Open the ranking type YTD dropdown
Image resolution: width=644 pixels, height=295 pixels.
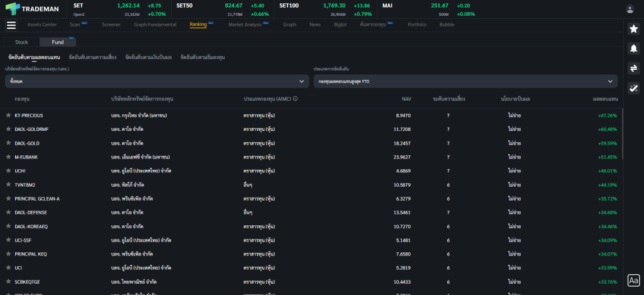[465, 81]
